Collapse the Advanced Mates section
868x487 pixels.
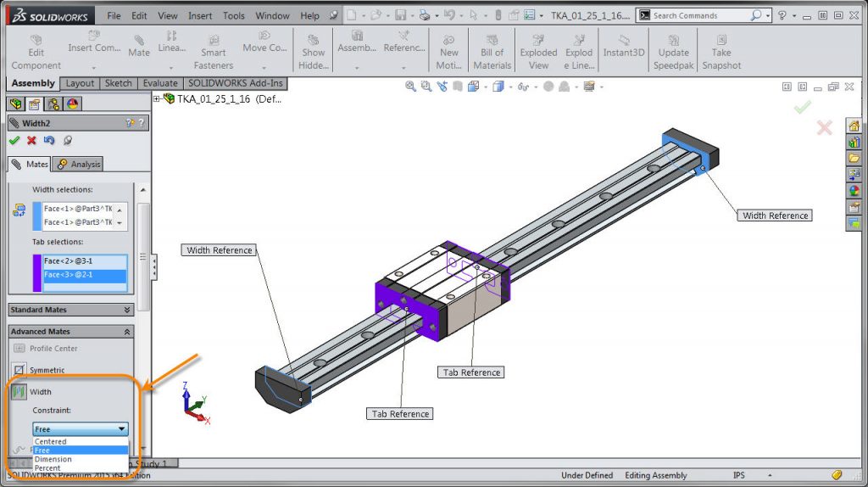pyautogui.click(x=127, y=332)
